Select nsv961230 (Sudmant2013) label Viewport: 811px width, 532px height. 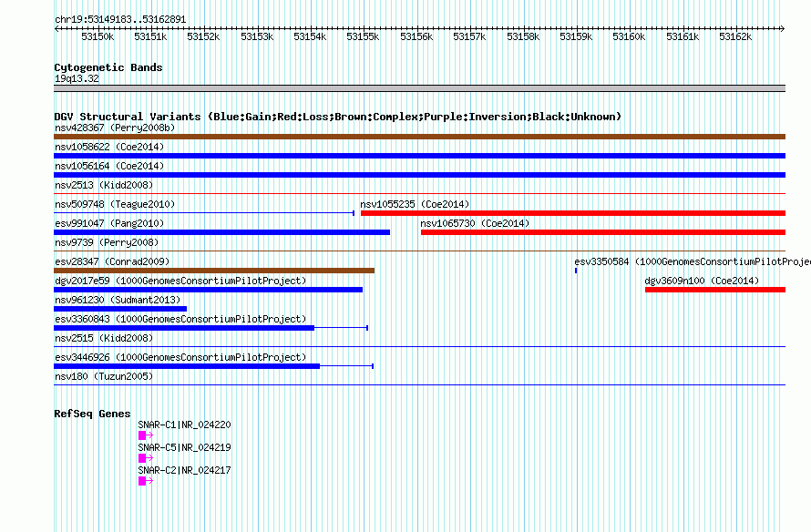pyautogui.click(x=118, y=300)
